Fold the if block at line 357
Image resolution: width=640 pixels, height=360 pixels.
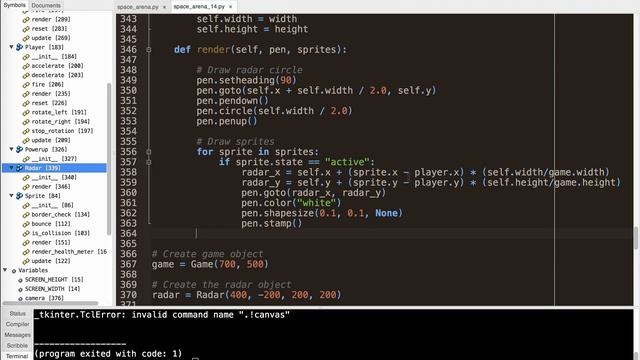[149, 162]
